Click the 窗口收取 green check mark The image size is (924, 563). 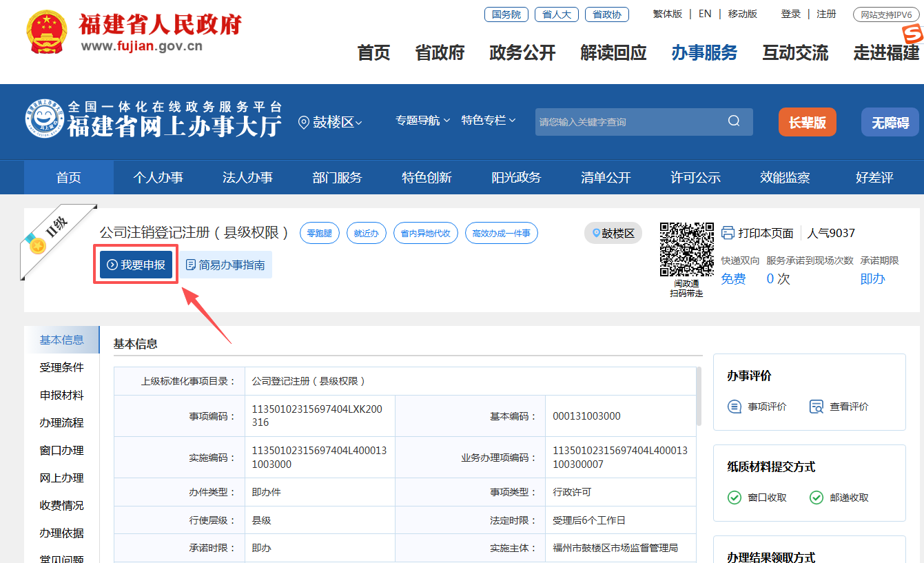point(735,498)
